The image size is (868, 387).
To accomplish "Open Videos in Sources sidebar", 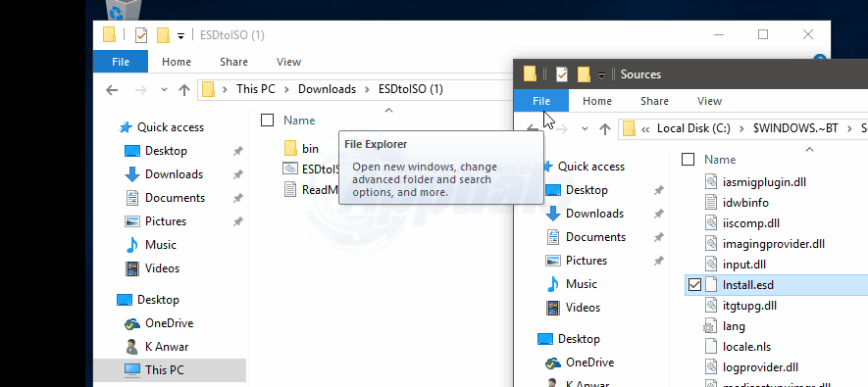I will click(x=583, y=308).
